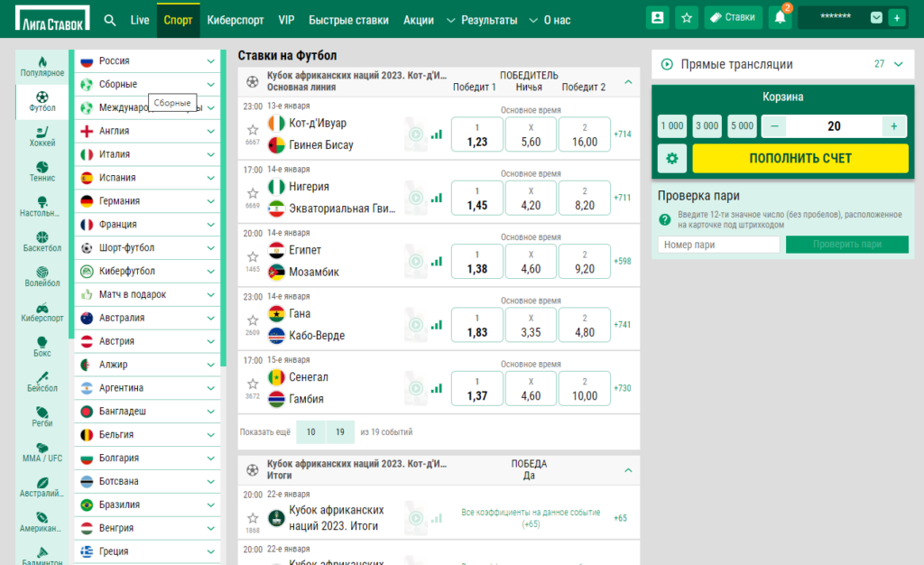Decrease basket stake with minus

(774, 126)
